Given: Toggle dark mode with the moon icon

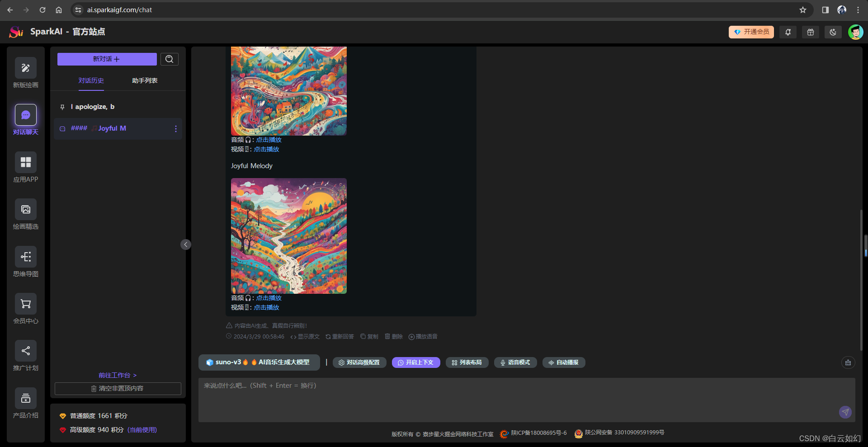Looking at the screenshot, I should click(x=833, y=32).
